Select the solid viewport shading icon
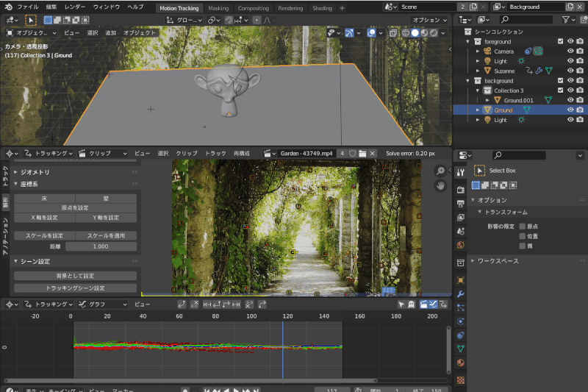Screen dimensions: 588x392 [x=415, y=33]
